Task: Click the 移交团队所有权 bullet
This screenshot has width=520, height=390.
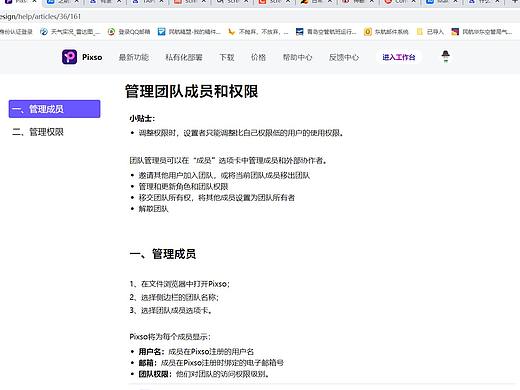Action: click(217, 197)
